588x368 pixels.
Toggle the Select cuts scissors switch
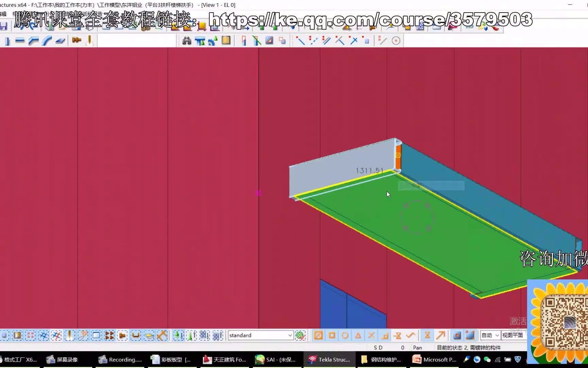pos(83,336)
